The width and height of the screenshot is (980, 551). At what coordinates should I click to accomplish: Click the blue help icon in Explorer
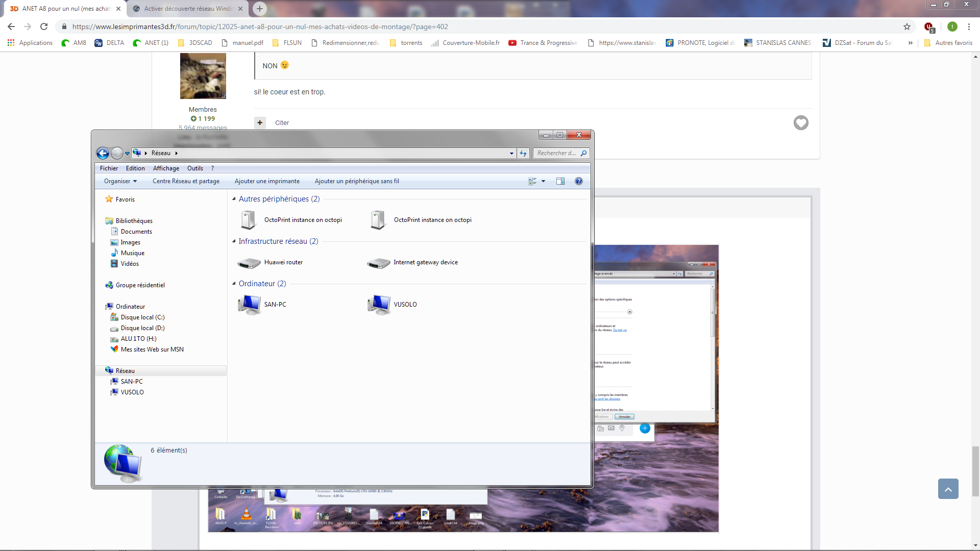pos(579,181)
